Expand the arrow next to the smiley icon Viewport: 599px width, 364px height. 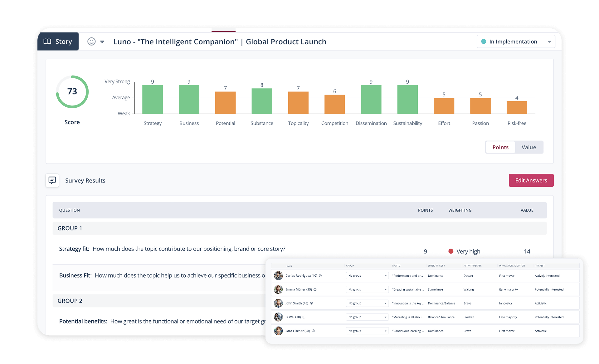click(x=102, y=41)
